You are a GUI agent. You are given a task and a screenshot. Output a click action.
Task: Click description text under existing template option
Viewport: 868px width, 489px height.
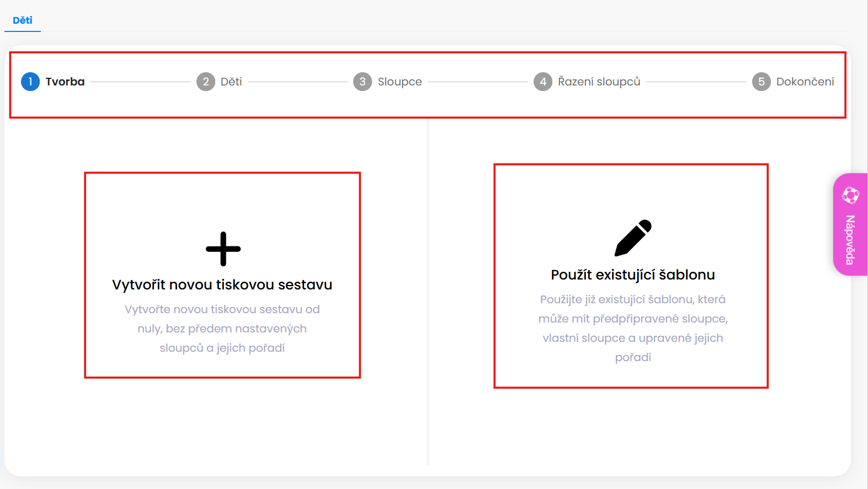[633, 328]
